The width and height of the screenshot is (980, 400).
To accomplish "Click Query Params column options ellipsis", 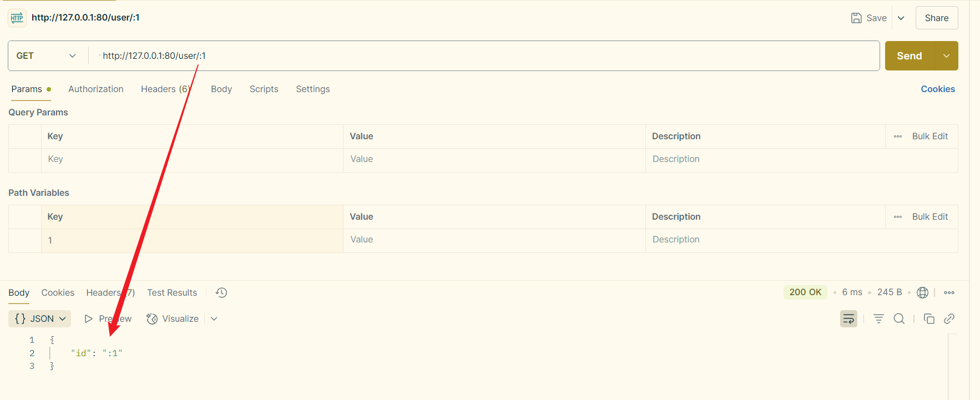I will point(897,136).
